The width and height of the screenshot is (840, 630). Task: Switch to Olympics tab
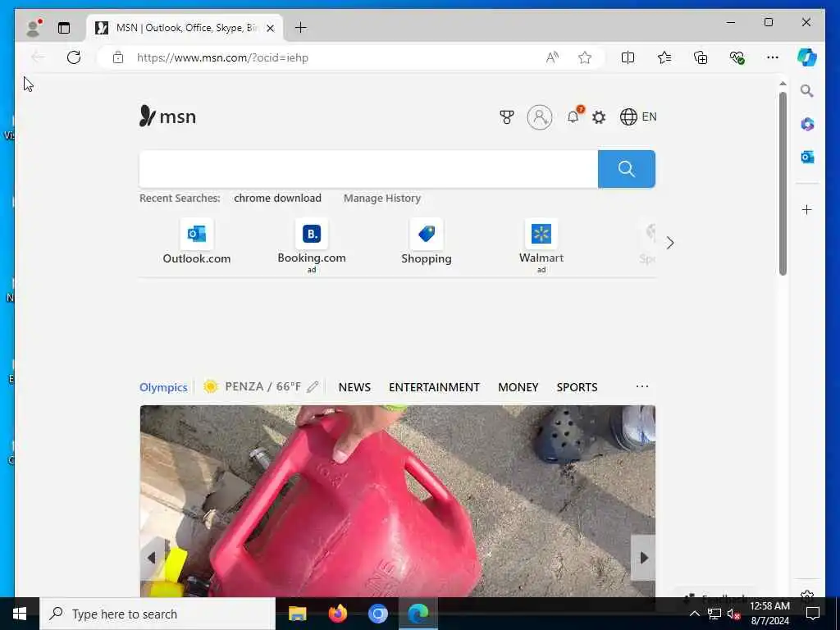coord(163,387)
